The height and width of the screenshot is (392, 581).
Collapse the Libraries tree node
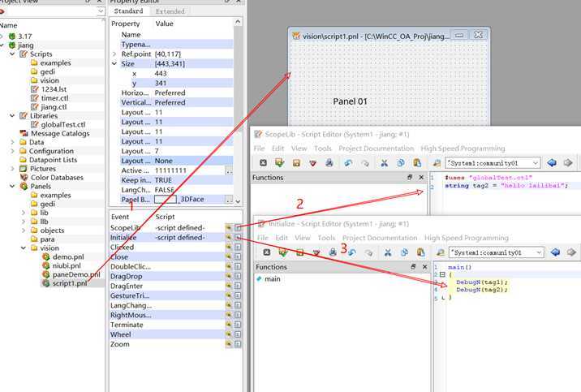[12, 115]
